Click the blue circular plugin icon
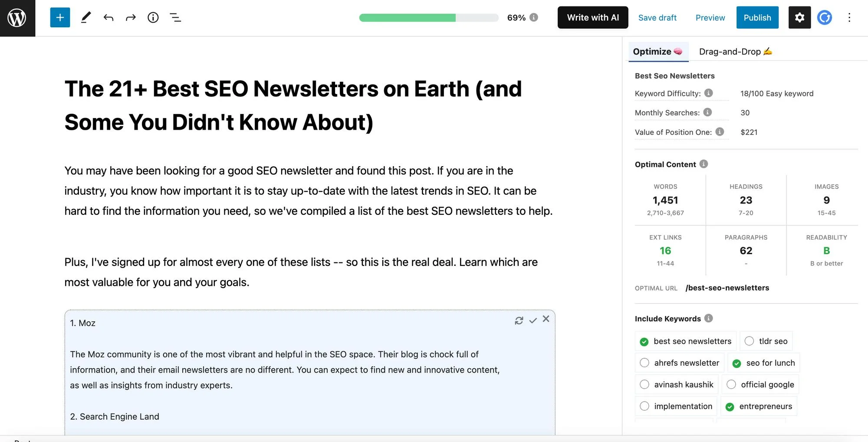Screen dimensions: 868x442 tap(825, 18)
